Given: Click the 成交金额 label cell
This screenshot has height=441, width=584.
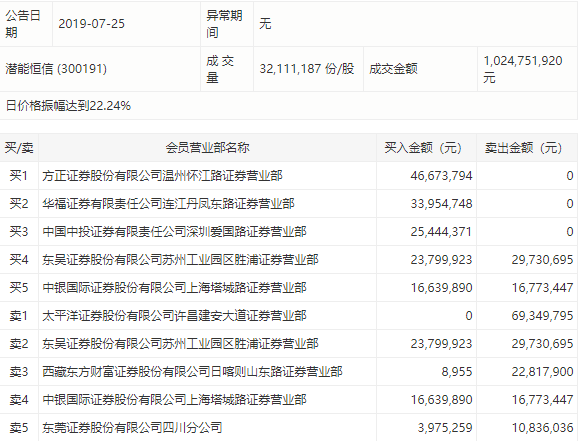Looking at the screenshot, I should click(393, 69).
